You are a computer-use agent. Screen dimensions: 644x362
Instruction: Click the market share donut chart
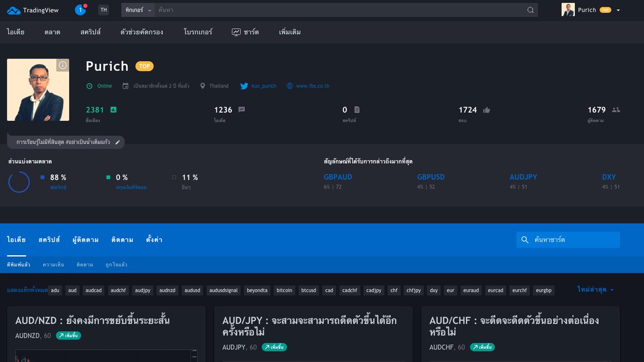(19, 182)
